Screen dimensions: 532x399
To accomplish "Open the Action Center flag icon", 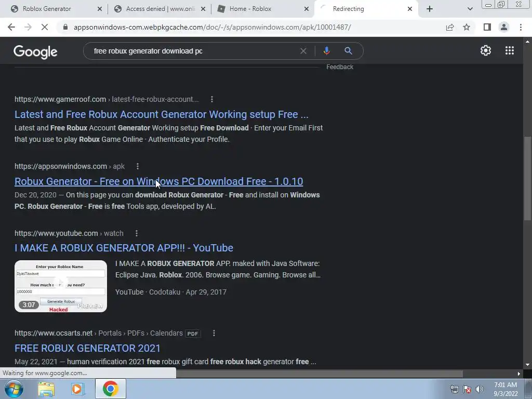I will pos(467,389).
